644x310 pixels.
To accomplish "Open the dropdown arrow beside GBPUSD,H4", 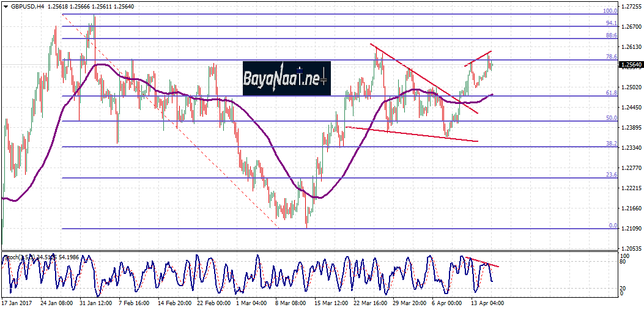I will [6, 6].
